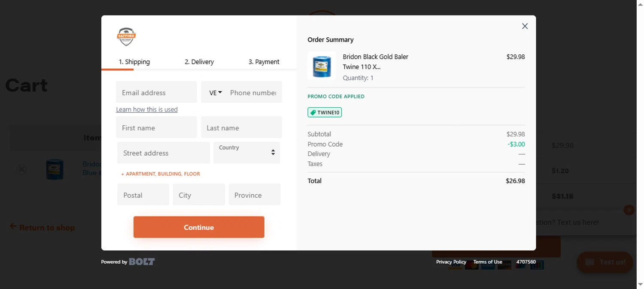The height and width of the screenshot is (289, 644).
Task: Close the checkout modal with X
Action: pyautogui.click(x=525, y=26)
